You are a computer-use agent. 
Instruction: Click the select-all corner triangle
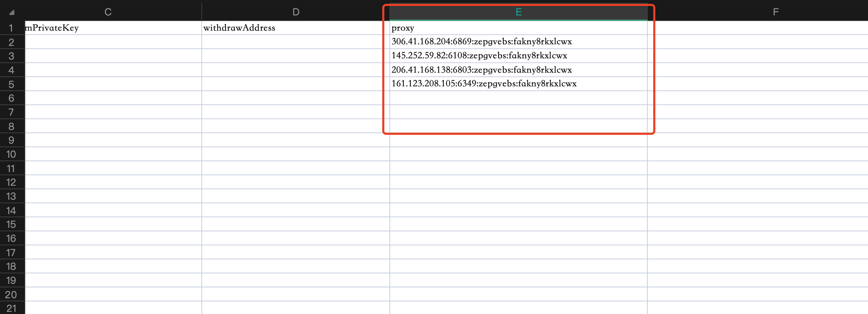pos(12,13)
